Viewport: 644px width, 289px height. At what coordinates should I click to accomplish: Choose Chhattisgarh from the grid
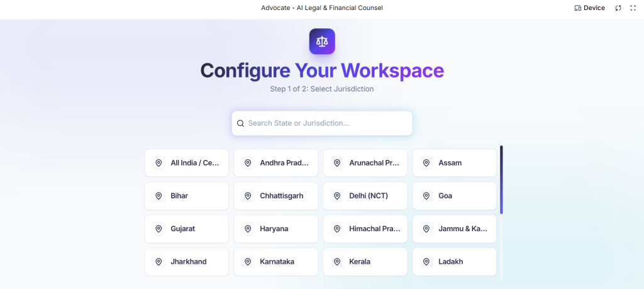[276, 196]
